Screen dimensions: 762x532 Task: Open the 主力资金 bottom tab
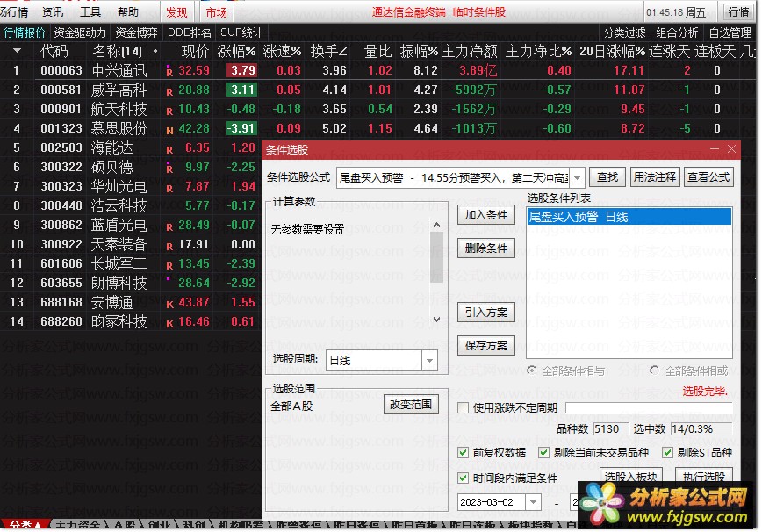point(77,525)
